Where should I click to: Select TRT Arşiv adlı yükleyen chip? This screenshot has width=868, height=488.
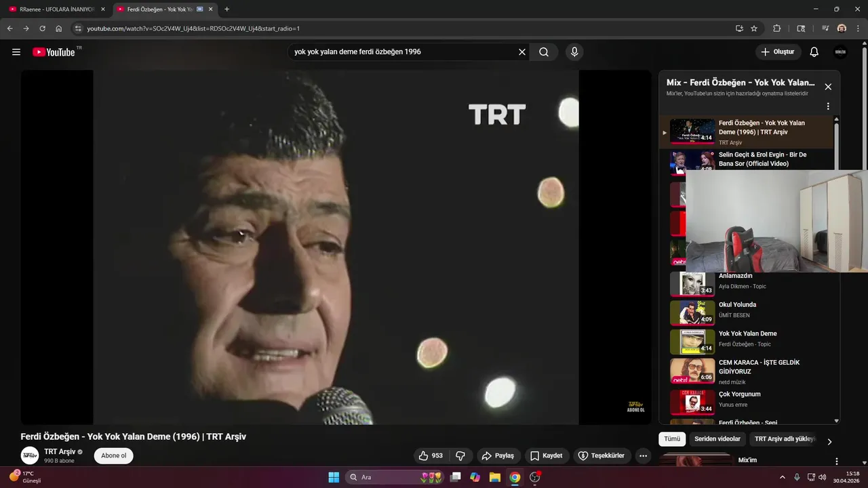click(785, 439)
